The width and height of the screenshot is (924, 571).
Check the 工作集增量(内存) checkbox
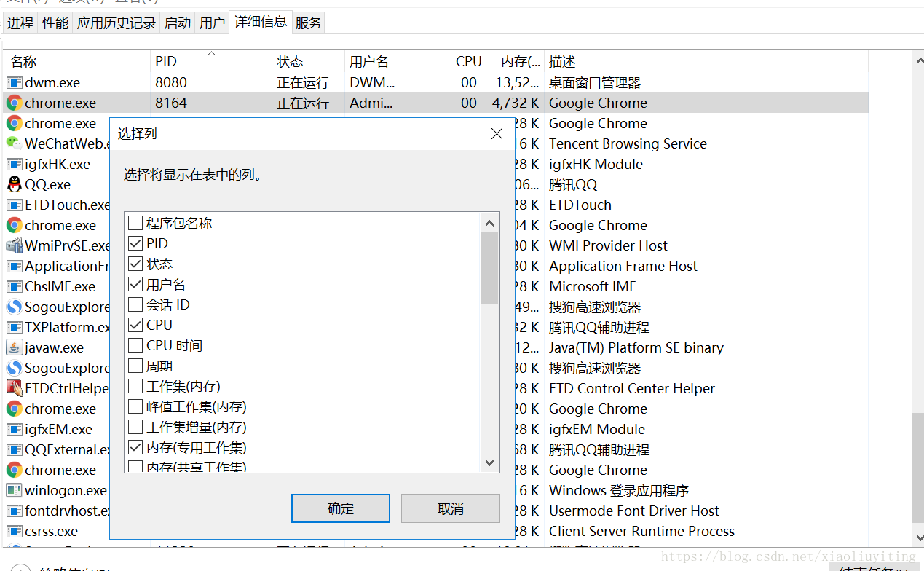[x=135, y=427]
